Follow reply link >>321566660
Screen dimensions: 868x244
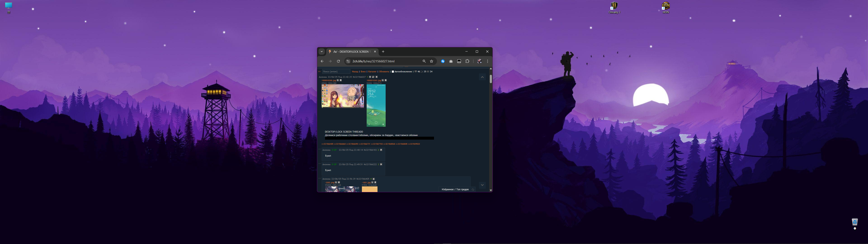[340, 144]
